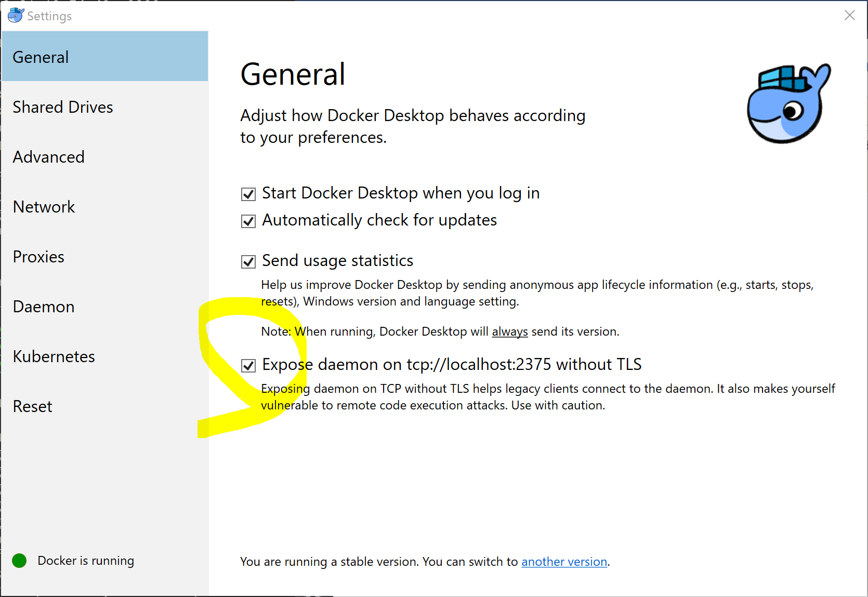Select the Daemon section
Image resolution: width=868 pixels, height=597 pixels.
point(105,306)
